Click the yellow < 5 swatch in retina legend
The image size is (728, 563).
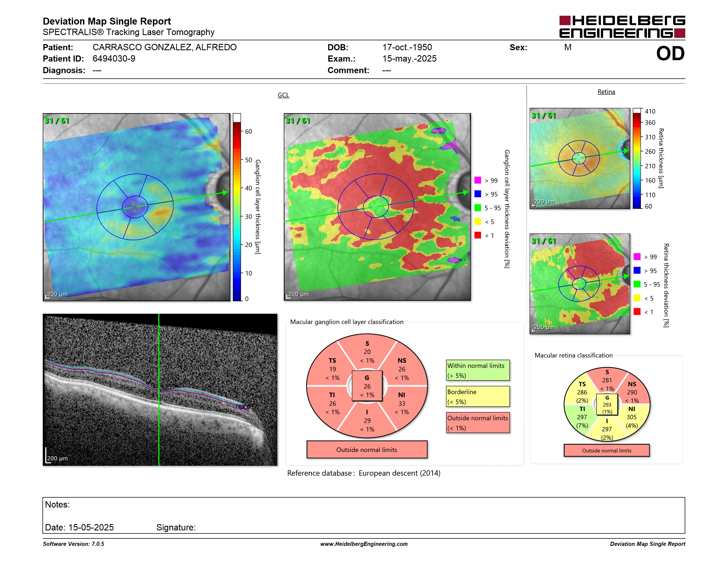click(x=637, y=298)
